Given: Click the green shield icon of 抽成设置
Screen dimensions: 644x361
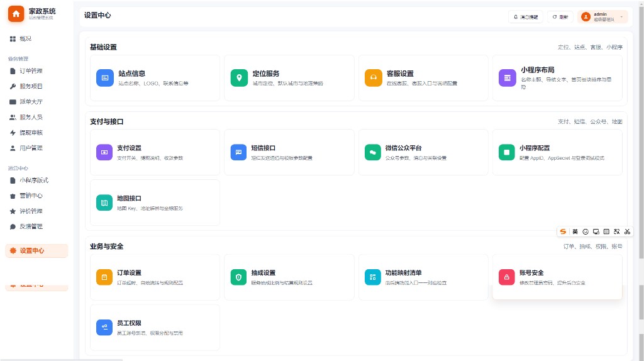Looking at the screenshot, I should click(238, 277).
